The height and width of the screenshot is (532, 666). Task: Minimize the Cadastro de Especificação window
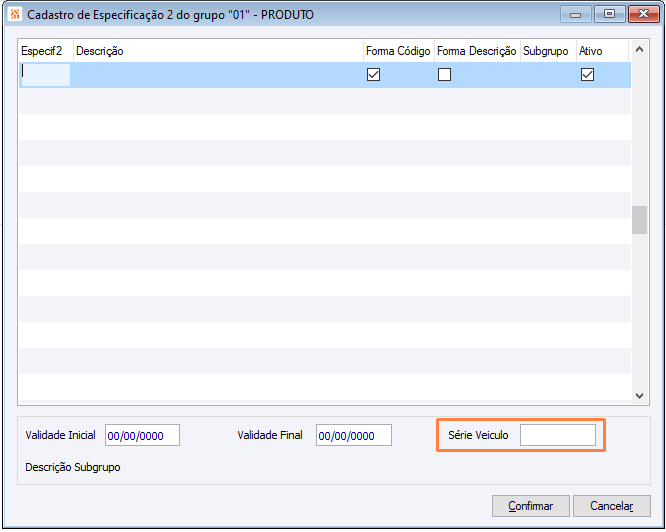(576, 14)
